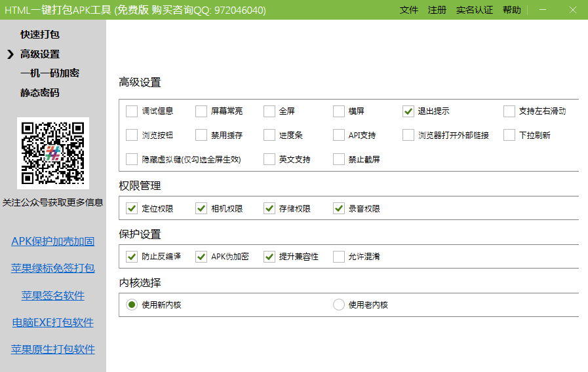Open the APK保护加壳加固 link
Image resolution: width=588 pixels, height=372 pixels.
coord(53,241)
